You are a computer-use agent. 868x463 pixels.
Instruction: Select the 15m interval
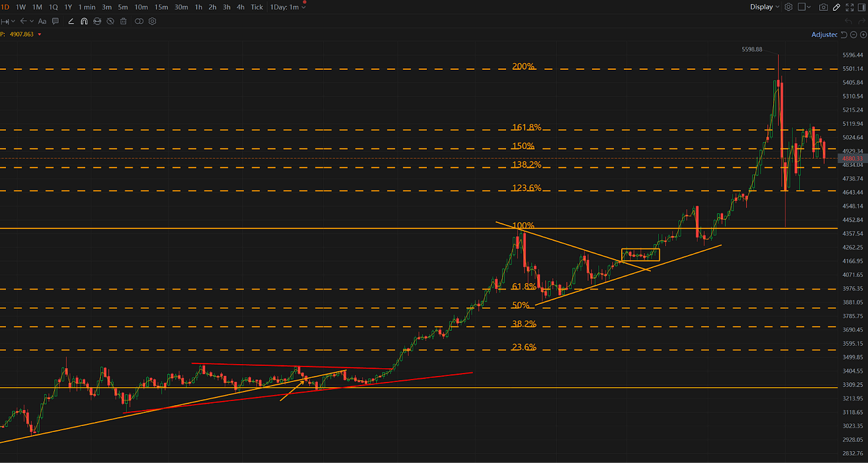coord(161,7)
